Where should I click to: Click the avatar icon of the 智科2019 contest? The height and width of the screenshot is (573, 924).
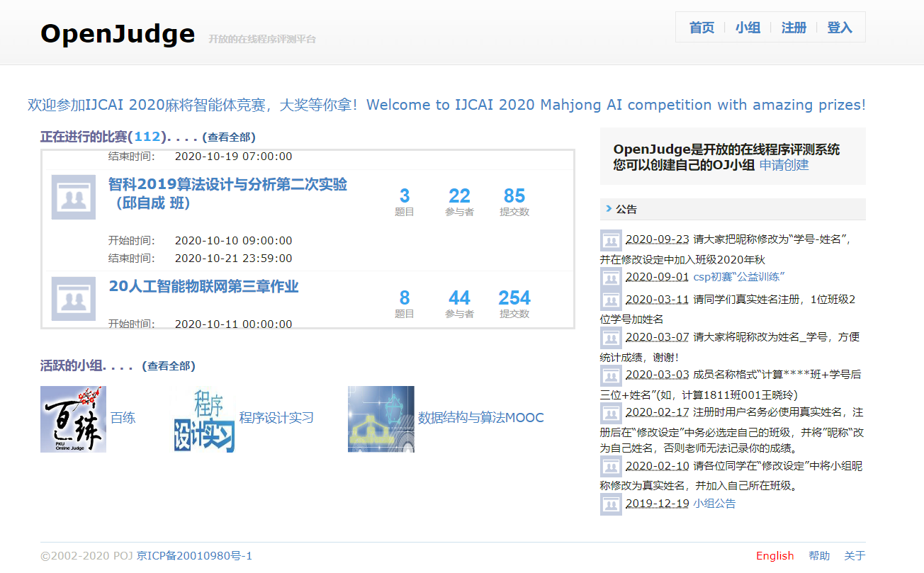73,197
